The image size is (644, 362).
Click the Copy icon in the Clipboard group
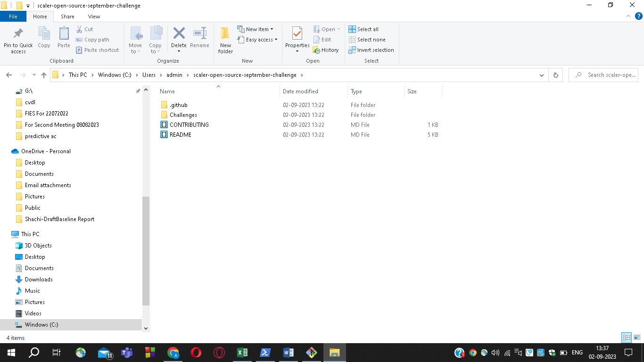pyautogui.click(x=44, y=38)
